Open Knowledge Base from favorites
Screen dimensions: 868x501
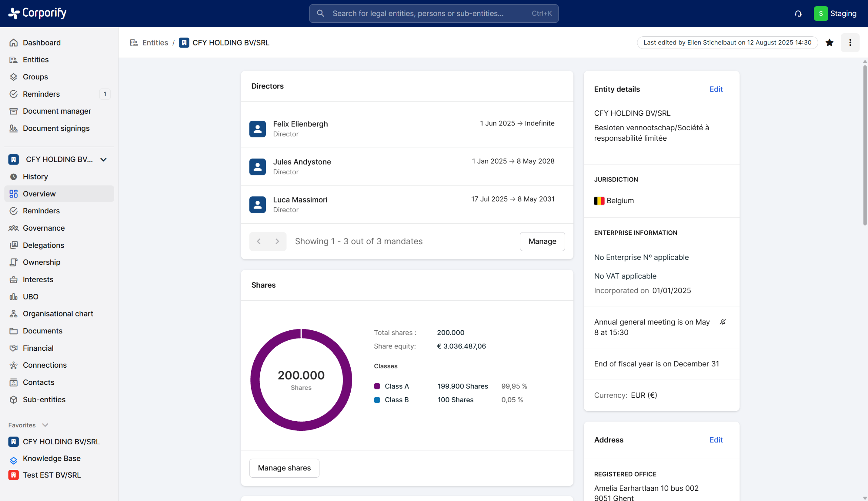click(52, 458)
